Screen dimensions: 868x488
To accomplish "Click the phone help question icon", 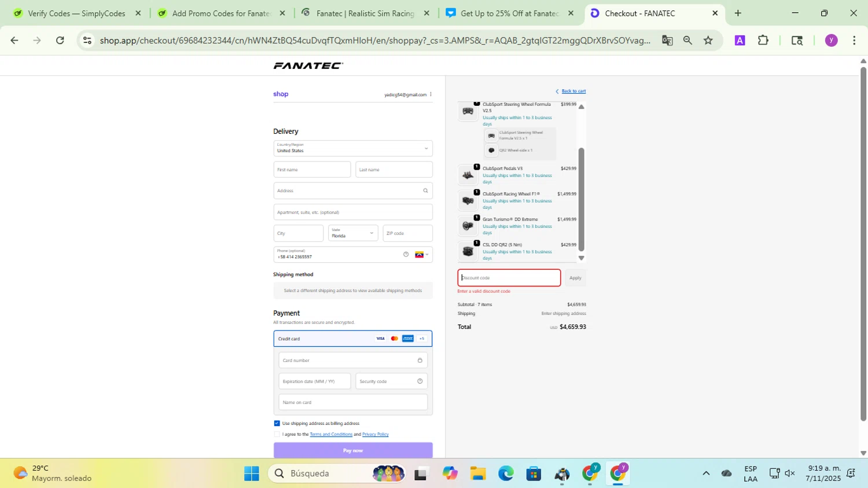I will [x=406, y=254].
